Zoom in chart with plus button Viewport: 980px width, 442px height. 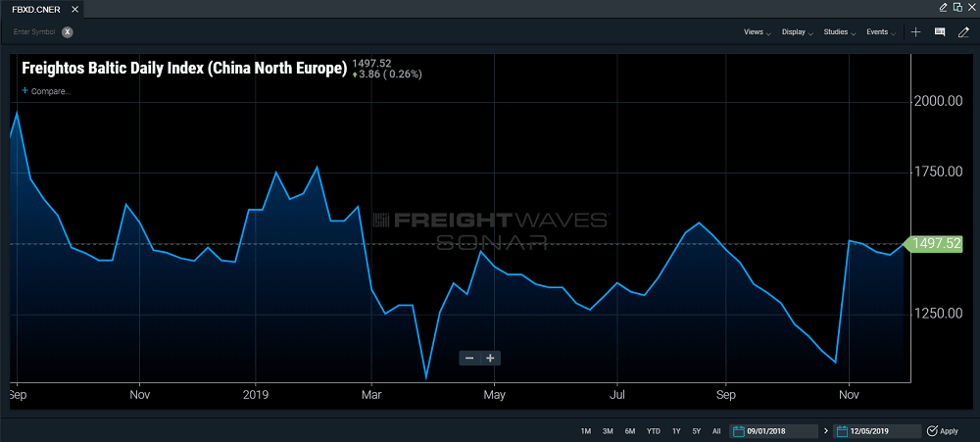[491, 359]
